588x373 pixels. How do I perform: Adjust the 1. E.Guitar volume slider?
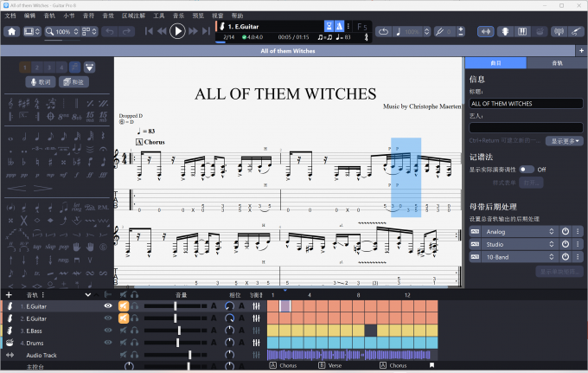coord(176,306)
